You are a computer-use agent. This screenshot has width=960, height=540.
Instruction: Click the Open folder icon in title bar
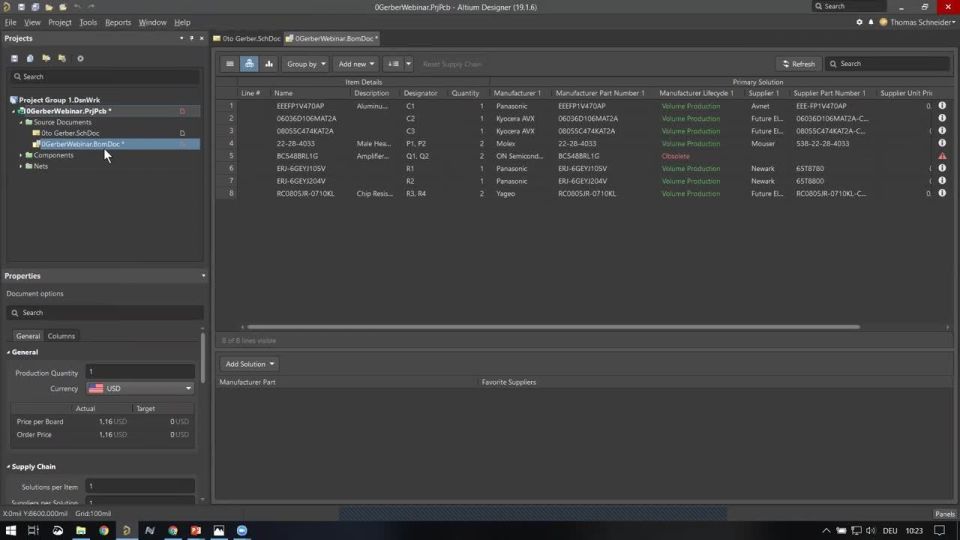click(x=49, y=7)
